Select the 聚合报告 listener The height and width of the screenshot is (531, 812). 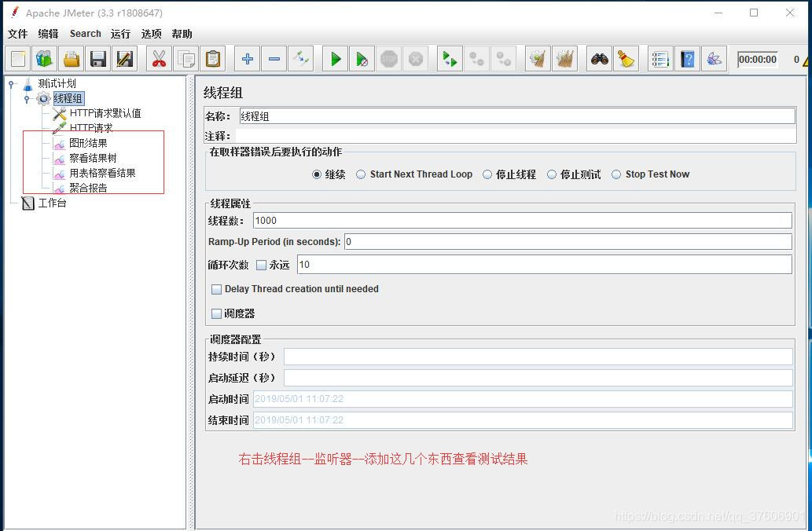point(88,188)
